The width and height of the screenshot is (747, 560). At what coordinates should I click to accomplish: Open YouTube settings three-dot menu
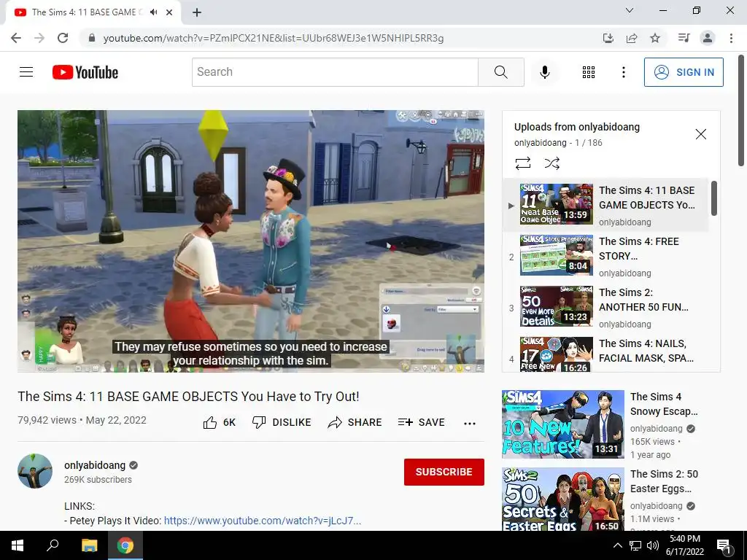pos(623,72)
